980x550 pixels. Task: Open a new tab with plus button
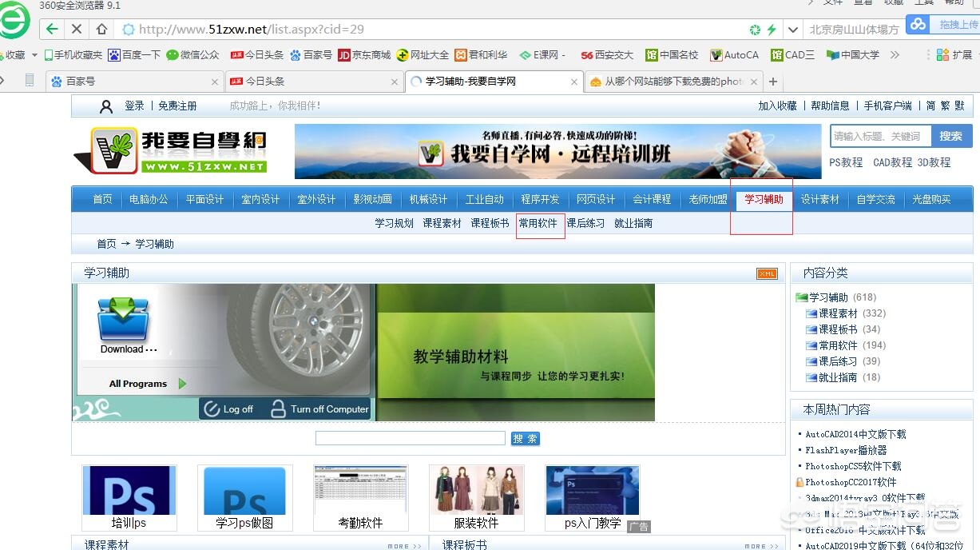click(773, 82)
